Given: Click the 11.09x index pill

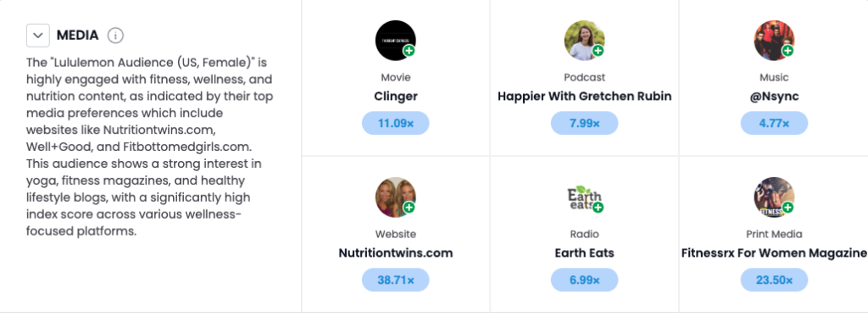Looking at the screenshot, I should (x=395, y=123).
